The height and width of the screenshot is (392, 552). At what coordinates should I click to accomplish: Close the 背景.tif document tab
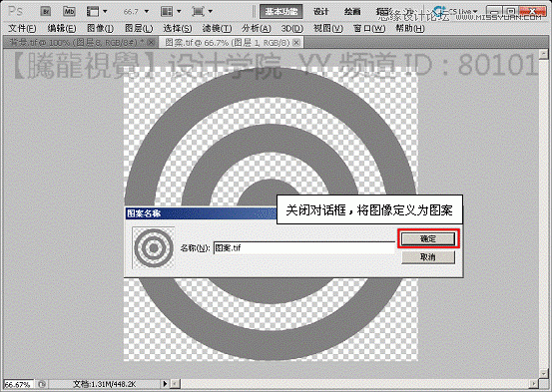point(151,43)
